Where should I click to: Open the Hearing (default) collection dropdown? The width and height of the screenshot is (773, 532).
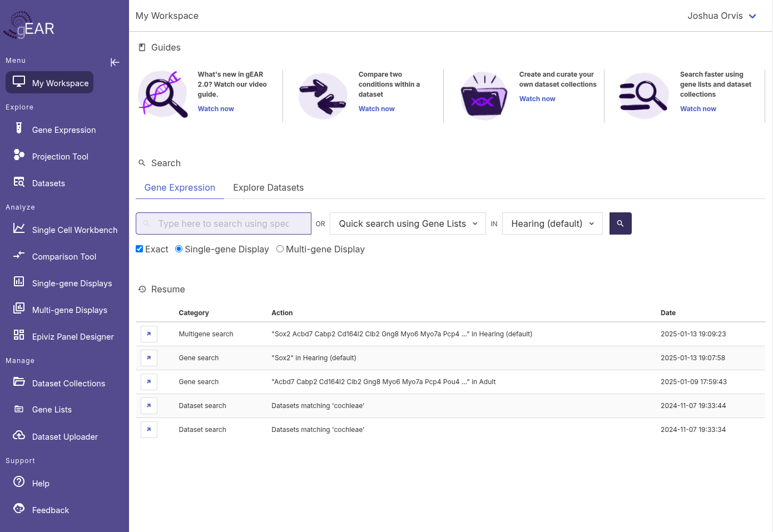tap(552, 223)
